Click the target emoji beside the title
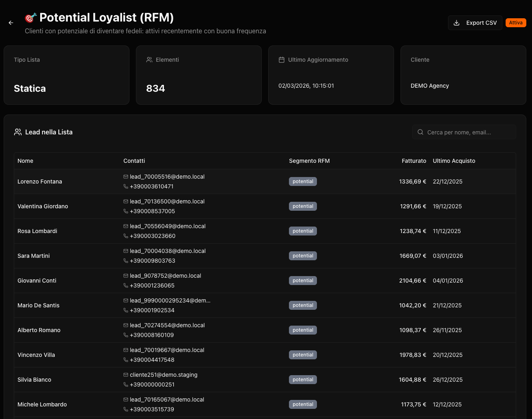532x419 pixels. (30, 18)
